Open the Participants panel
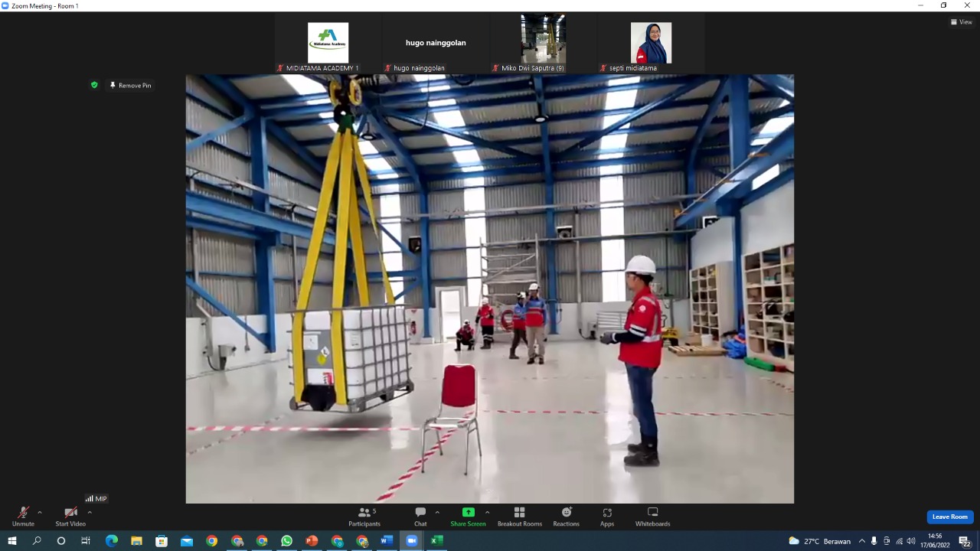The image size is (980, 551). 364,517
